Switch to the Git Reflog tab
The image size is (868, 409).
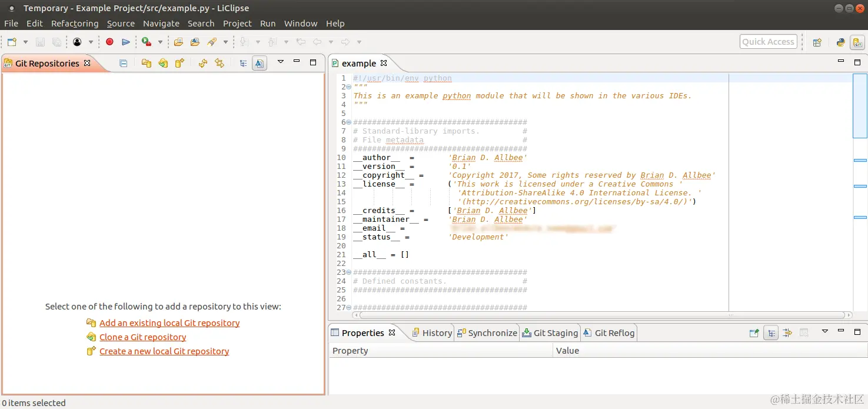[609, 332]
